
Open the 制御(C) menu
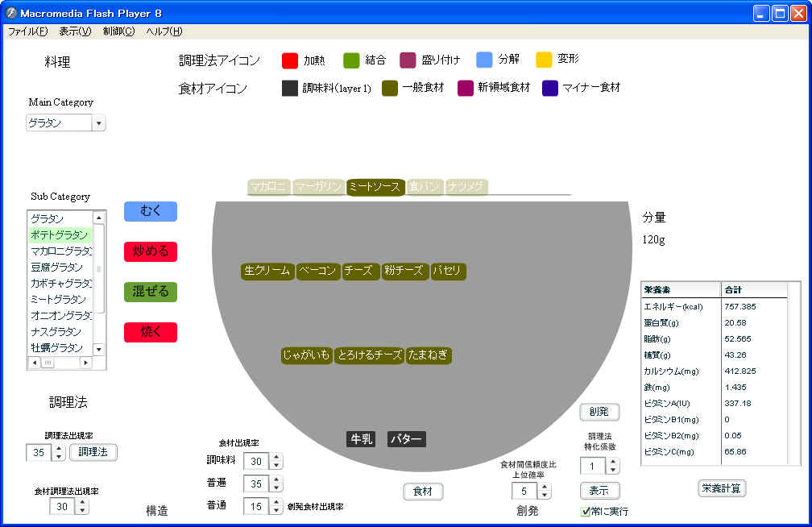[118, 31]
